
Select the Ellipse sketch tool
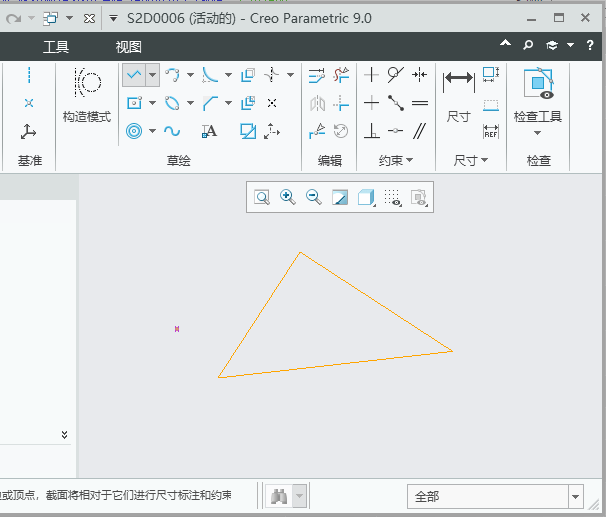point(172,103)
